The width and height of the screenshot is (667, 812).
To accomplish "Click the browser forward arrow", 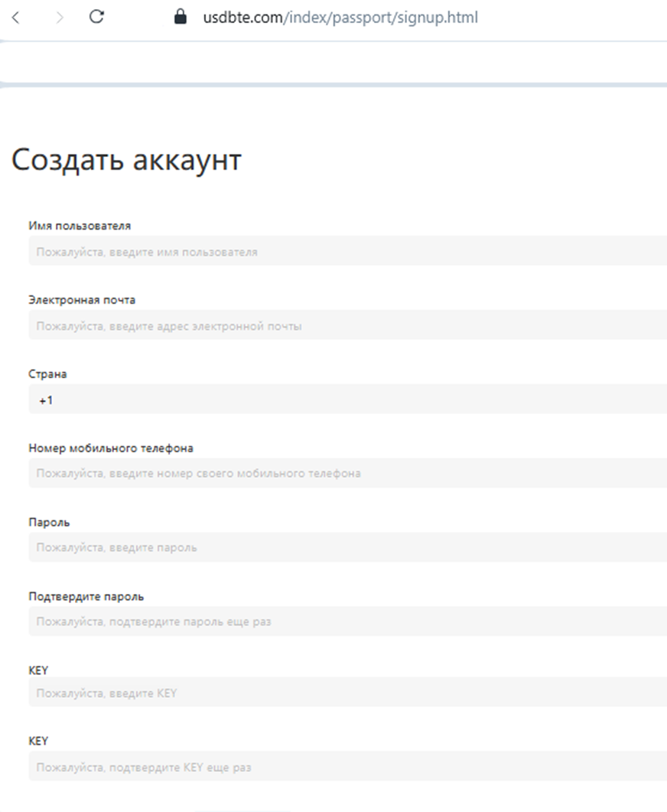I will pyautogui.click(x=60, y=17).
